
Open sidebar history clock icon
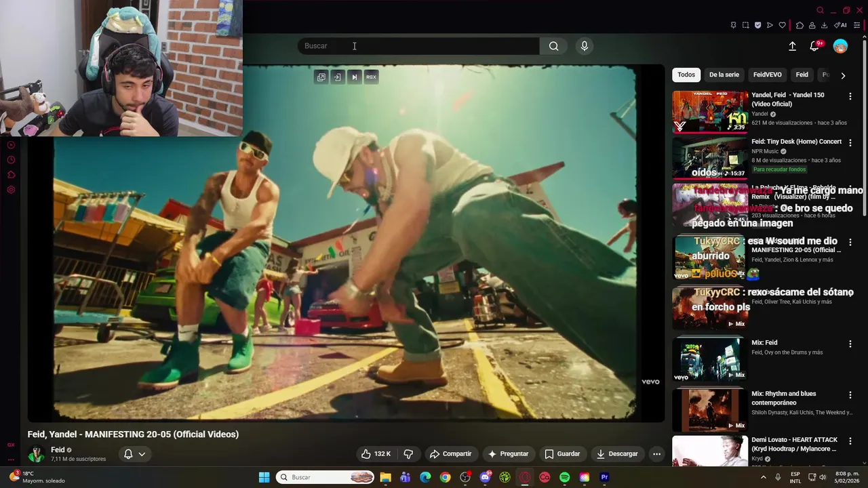[x=11, y=160]
